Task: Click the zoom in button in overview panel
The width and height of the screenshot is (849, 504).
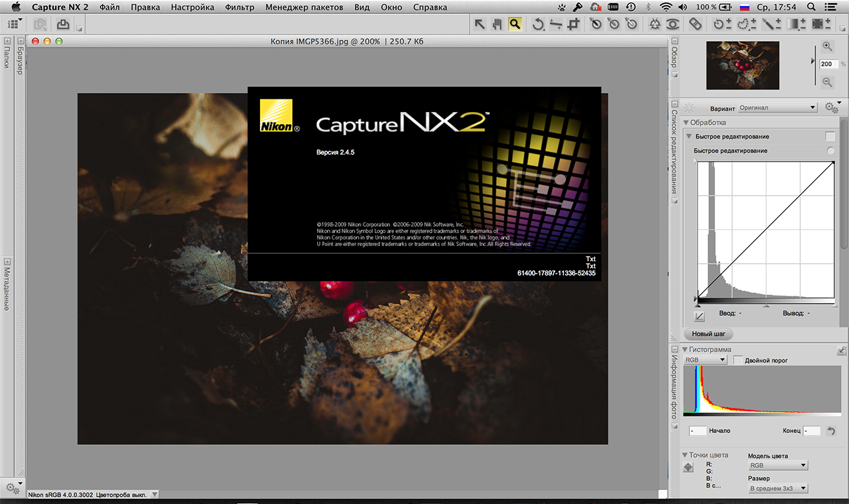Action: (827, 46)
